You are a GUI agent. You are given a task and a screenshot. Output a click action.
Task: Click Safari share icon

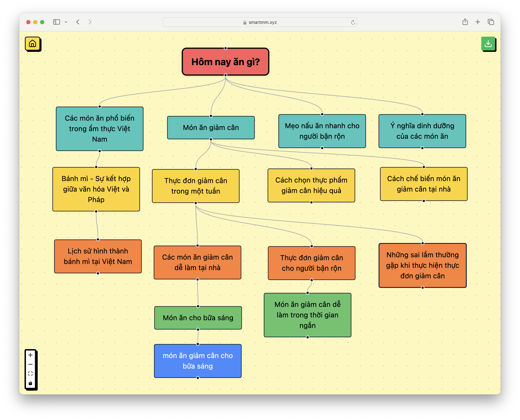[x=465, y=22]
